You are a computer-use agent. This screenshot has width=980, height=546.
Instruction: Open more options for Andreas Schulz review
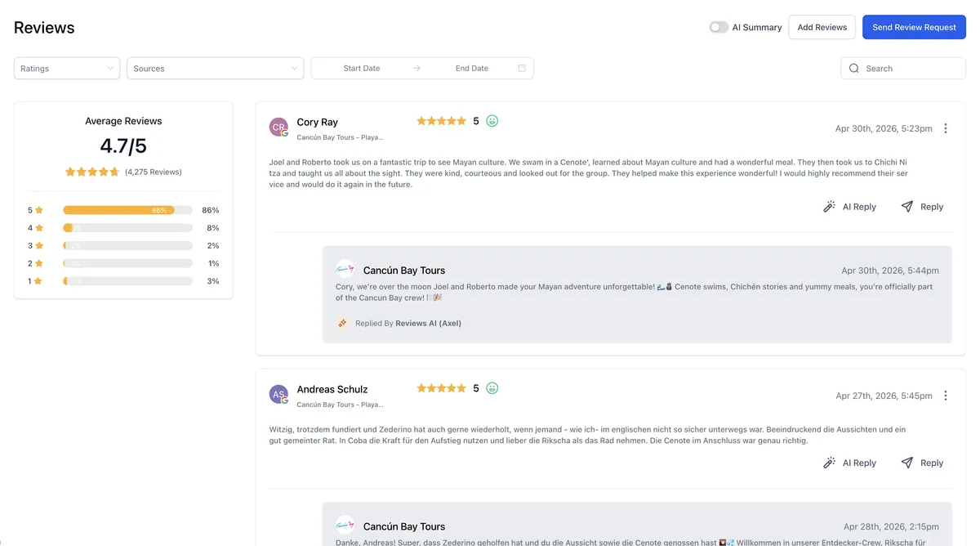coord(946,396)
